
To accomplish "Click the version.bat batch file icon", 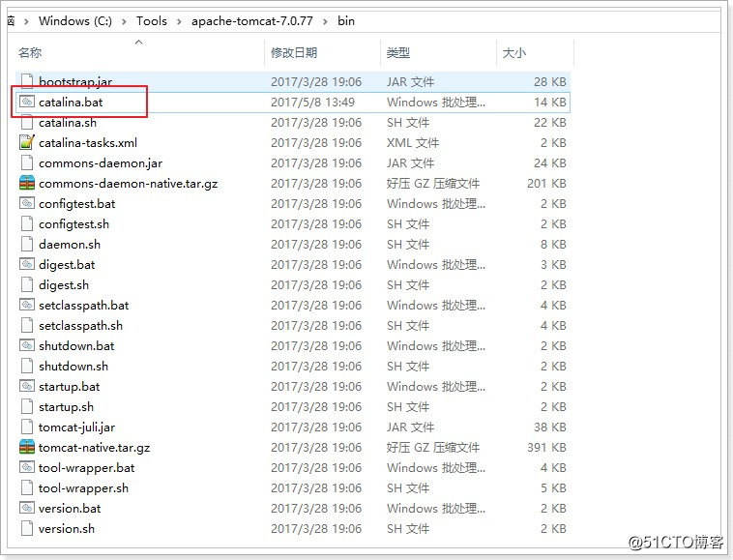I will pyautogui.click(x=27, y=508).
